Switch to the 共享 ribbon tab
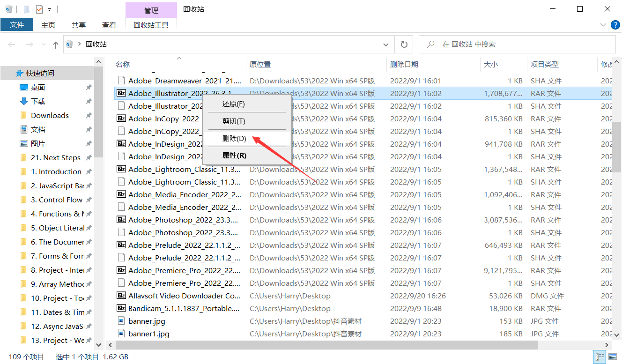 pos(79,25)
